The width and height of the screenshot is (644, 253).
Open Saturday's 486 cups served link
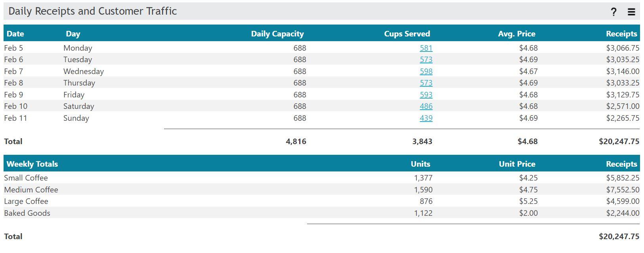426,106
